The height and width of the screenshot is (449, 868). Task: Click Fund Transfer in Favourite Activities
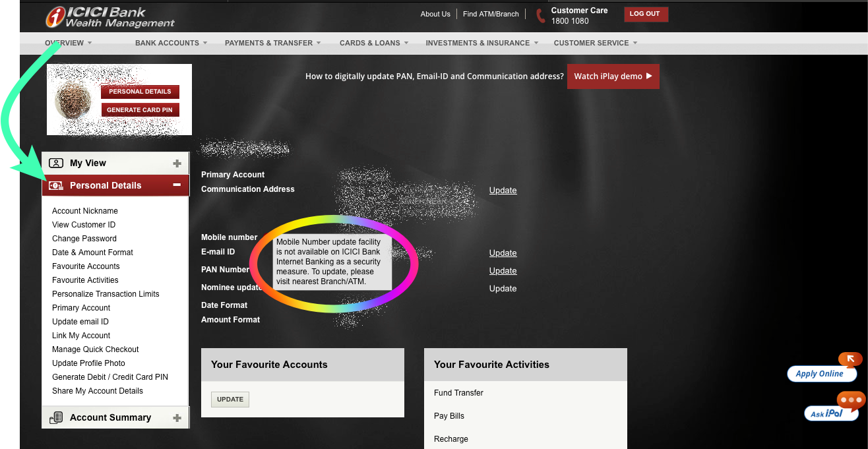coord(458,393)
